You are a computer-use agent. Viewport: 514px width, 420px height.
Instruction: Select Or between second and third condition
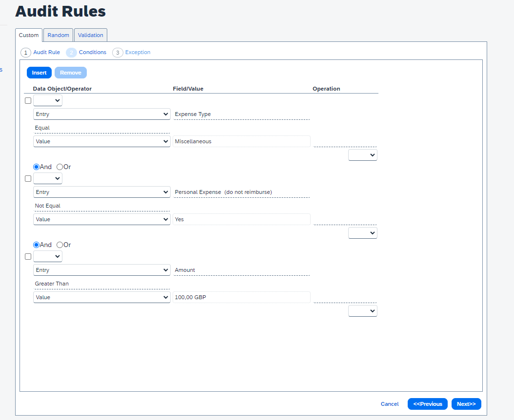tap(60, 245)
